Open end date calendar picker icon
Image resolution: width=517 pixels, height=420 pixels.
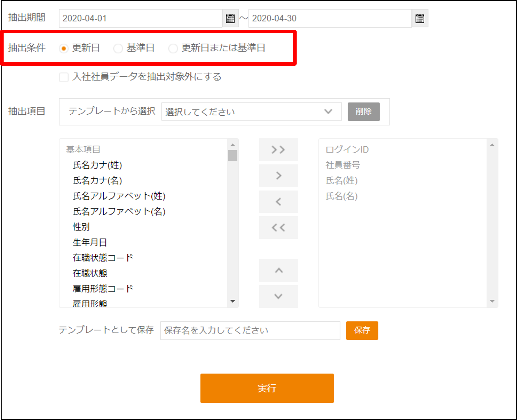[x=420, y=18]
